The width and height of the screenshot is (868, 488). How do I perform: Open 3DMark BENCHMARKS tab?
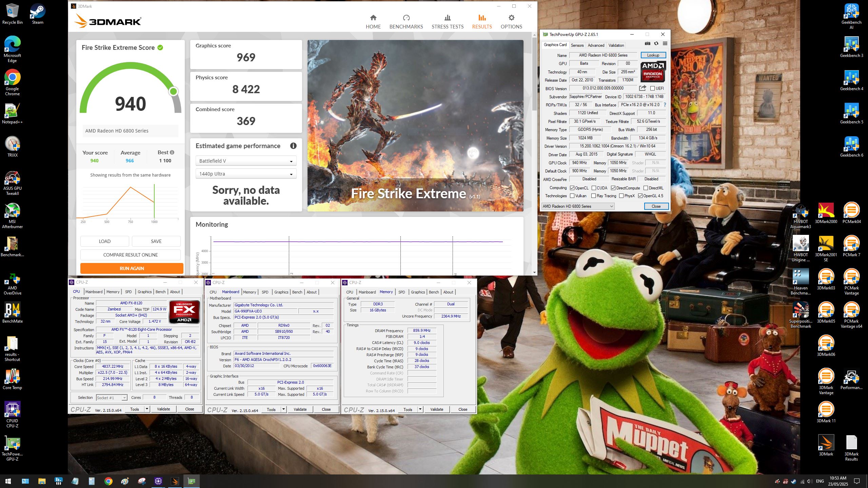click(x=406, y=22)
